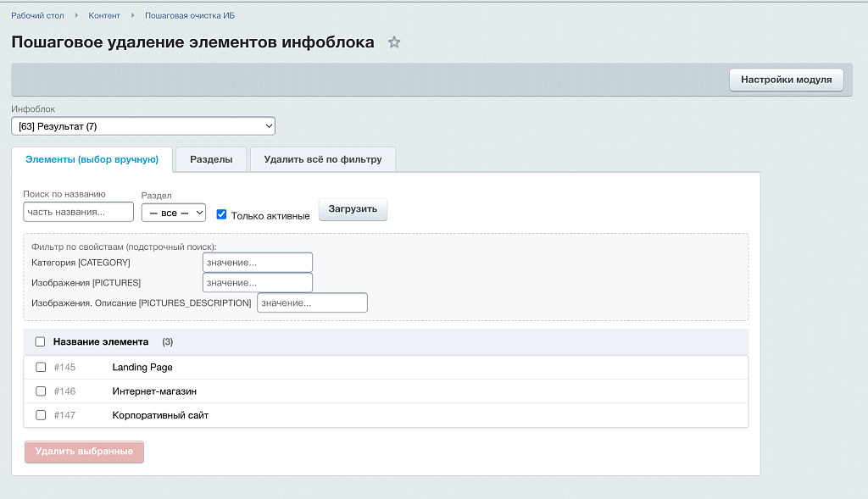Click the #147 element ID
Viewport: 868px width, 499px height.
tap(64, 415)
